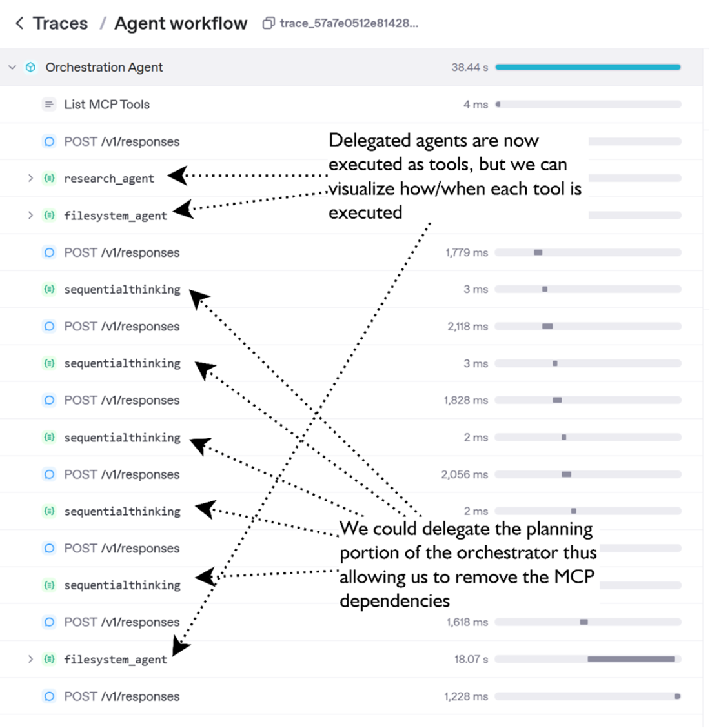710x728 pixels.
Task: Click the 18.07 s filesystem_agent timeline bar
Action: 631,660
